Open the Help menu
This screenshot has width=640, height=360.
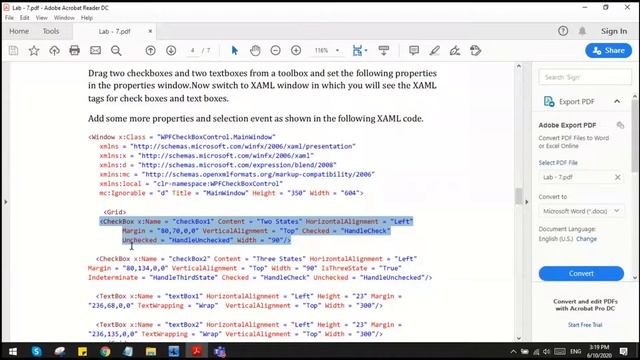click(87, 18)
